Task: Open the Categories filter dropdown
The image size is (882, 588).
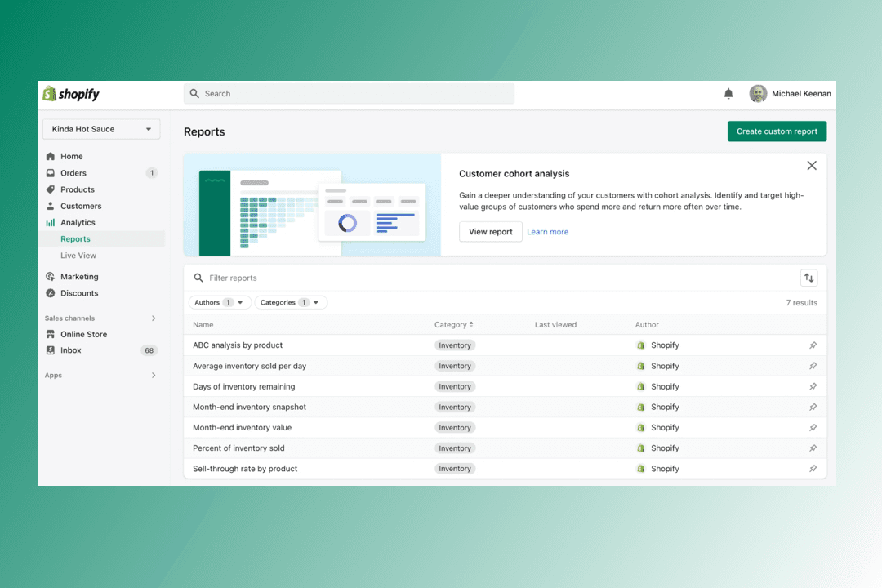Action: 290,303
